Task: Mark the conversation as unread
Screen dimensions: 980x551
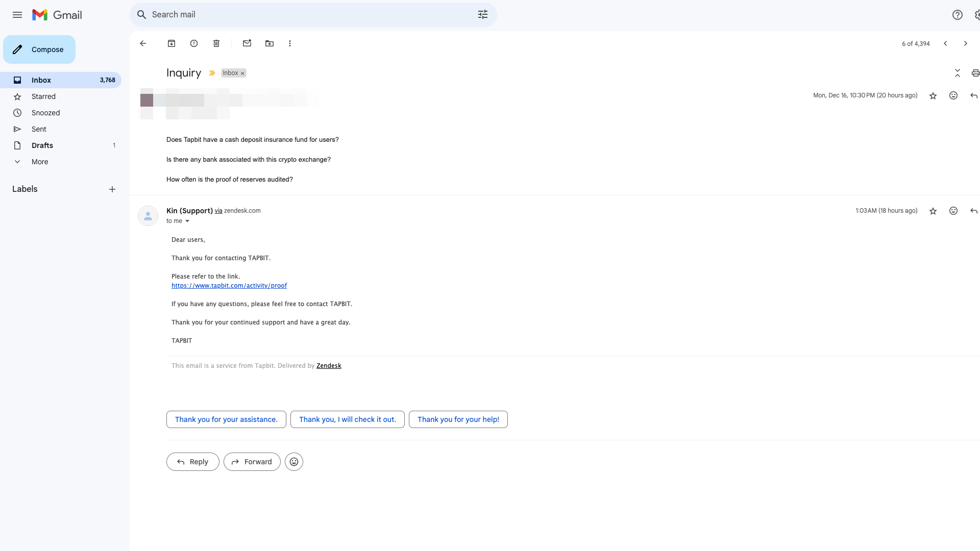Action: click(247, 43)
